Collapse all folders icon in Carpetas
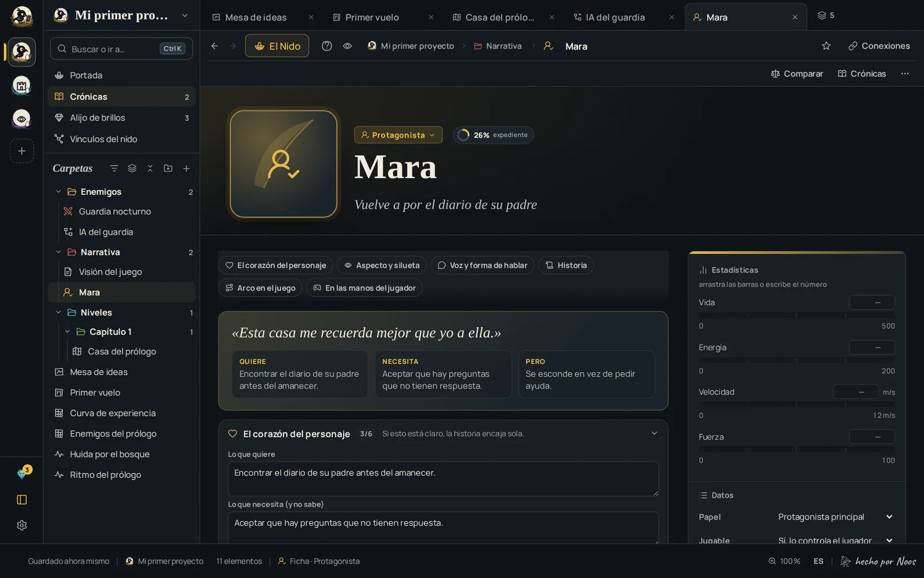This screenshot has height=578, width=924. (x=150, y=168)
